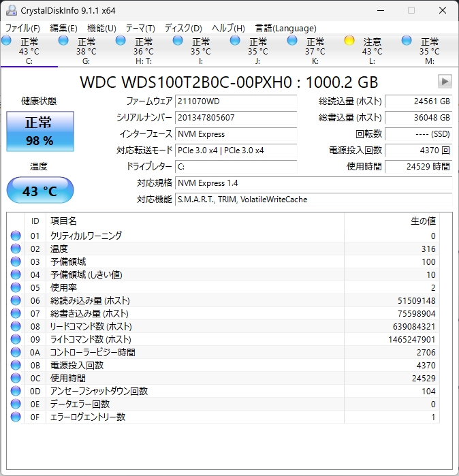The width and height of the screenshot is (459, 476).
Task: Click the ファームウェア field 211070WD
Action: click(x=236, y=101)
